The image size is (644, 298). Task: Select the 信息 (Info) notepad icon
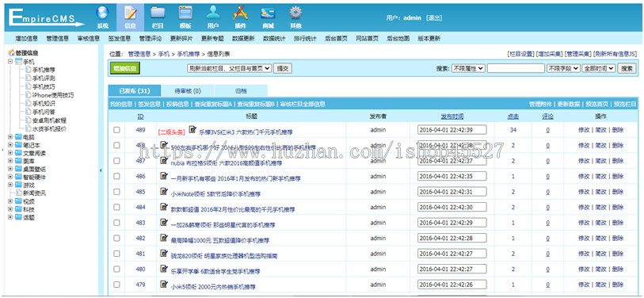[130, 13]
